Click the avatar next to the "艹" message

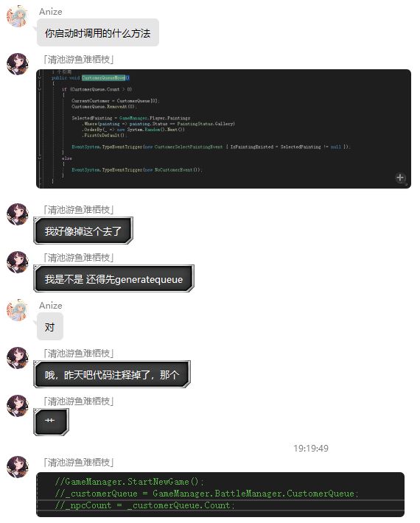pyautogui.click(x=18, y=406)
